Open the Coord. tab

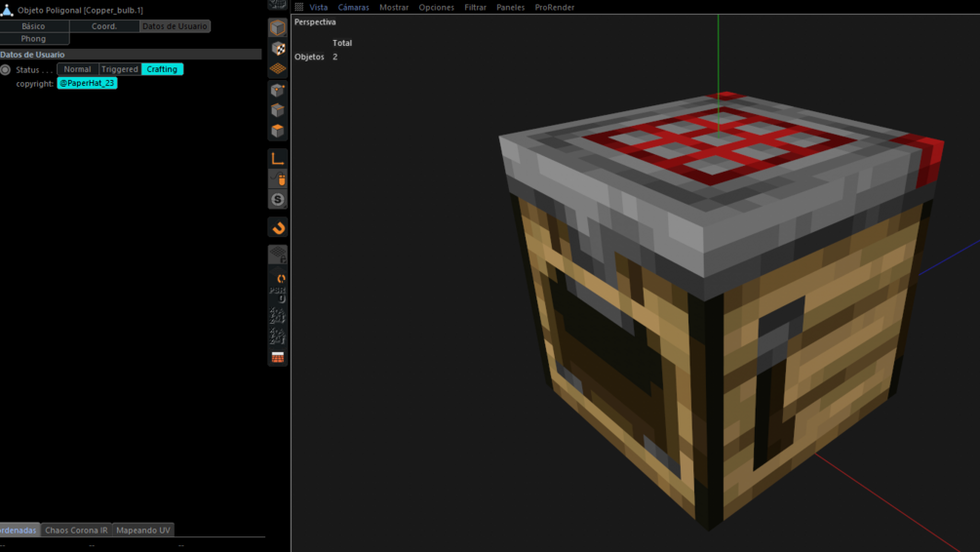coord(104,26)
